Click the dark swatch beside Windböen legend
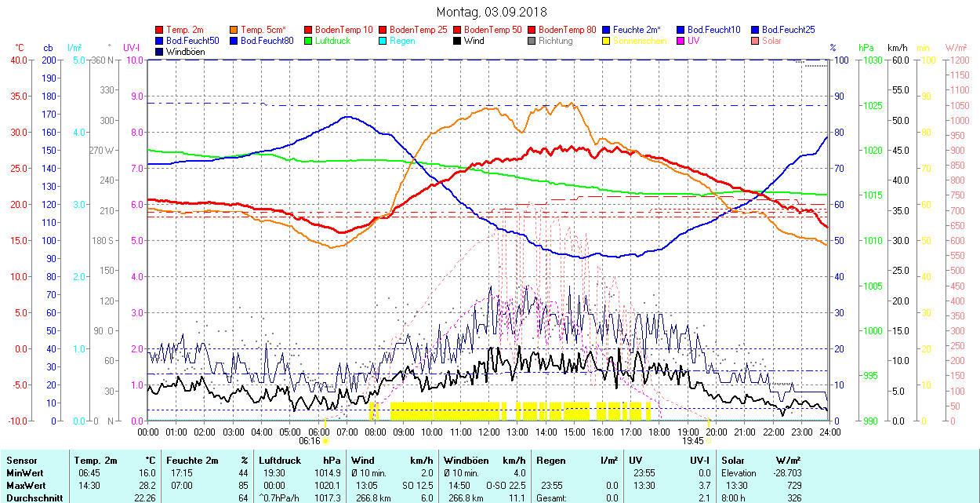980x503 pixels. [160, 52]
